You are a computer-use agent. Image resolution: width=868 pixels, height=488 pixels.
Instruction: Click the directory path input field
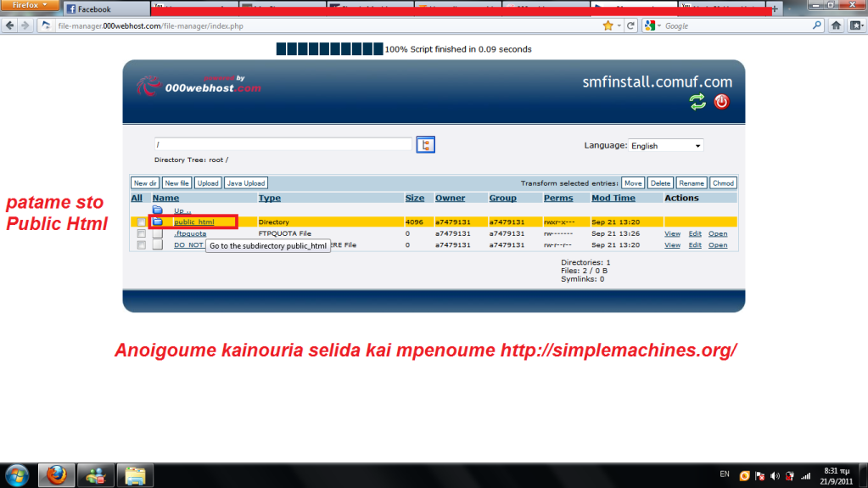pos(283,145)
